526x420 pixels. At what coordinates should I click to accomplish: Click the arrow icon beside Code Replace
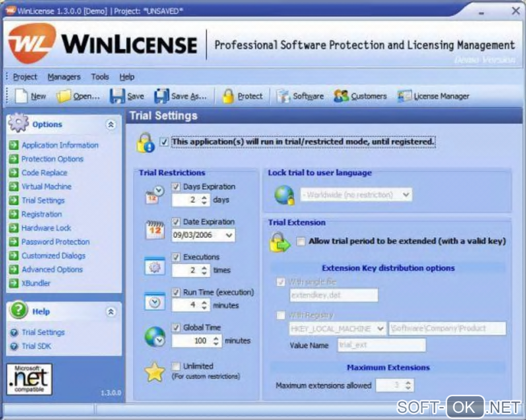(x=14, y=172)
